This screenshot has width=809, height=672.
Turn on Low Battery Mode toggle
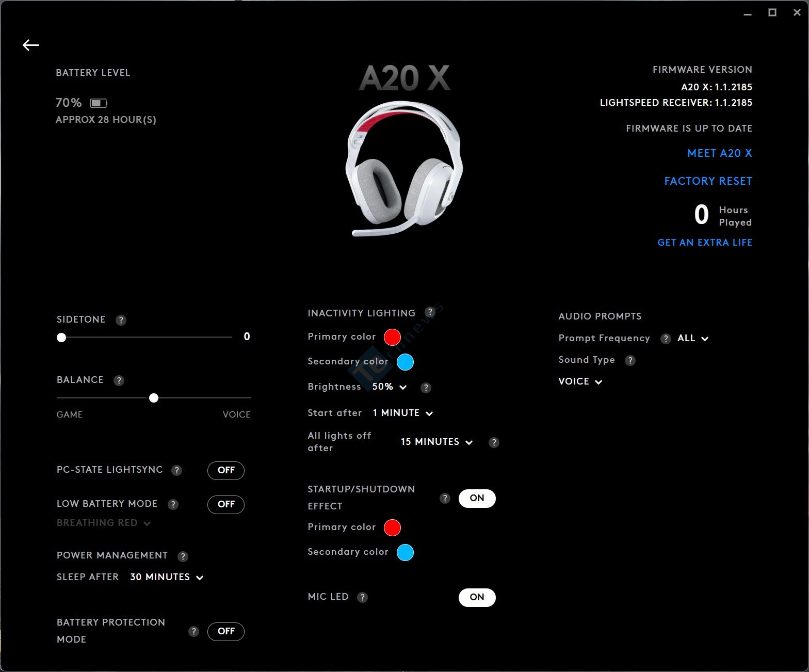point(226,504)
